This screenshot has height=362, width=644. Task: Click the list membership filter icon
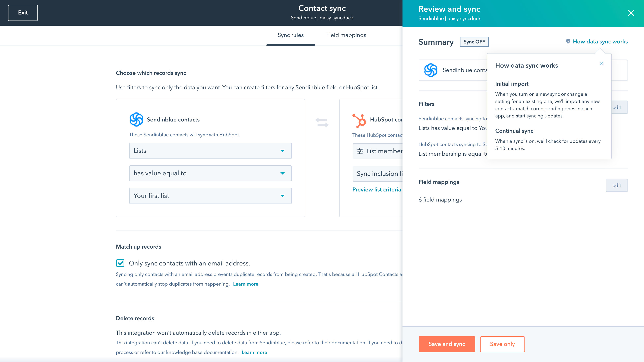(360, 151)
